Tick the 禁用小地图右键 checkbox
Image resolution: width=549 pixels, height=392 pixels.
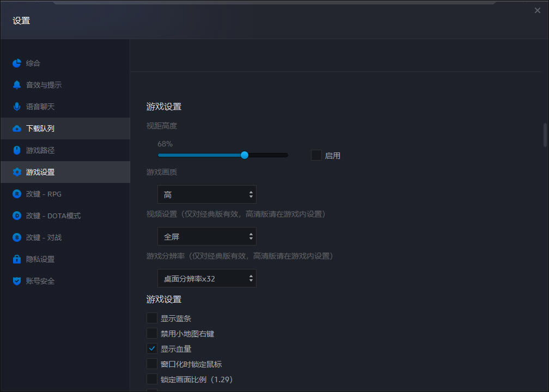152,333
